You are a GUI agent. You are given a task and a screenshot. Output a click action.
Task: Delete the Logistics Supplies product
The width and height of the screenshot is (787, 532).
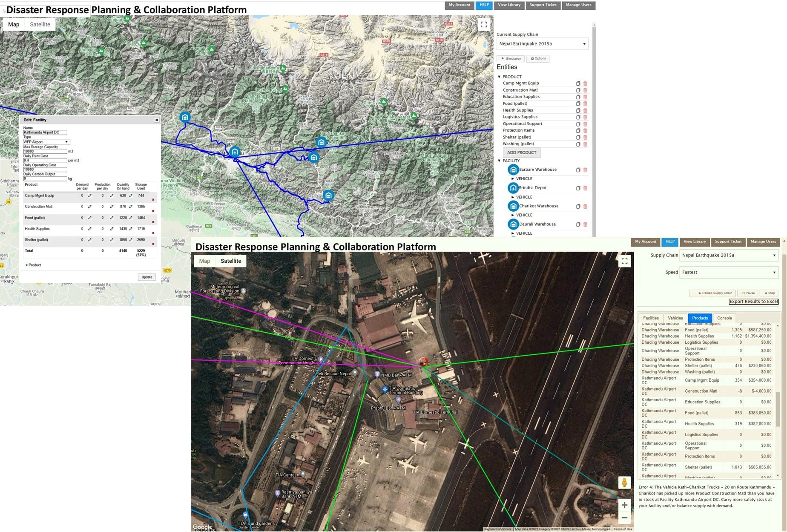point(585,117)
